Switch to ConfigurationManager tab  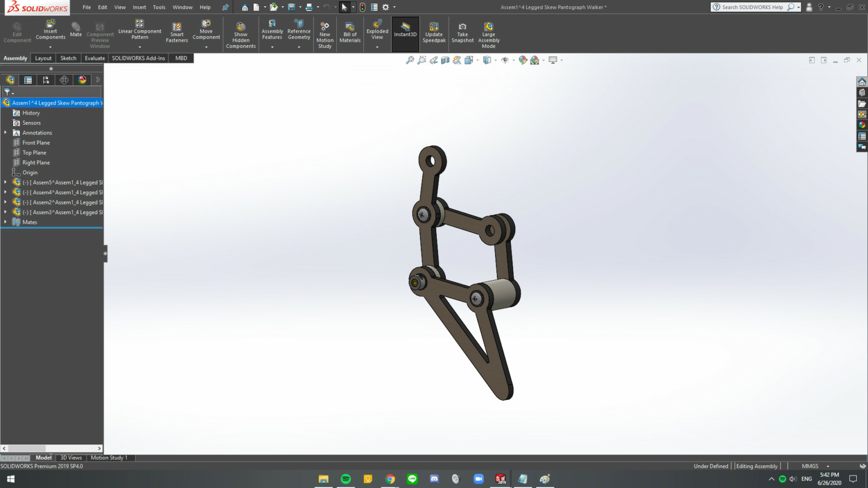coord(46,80)
